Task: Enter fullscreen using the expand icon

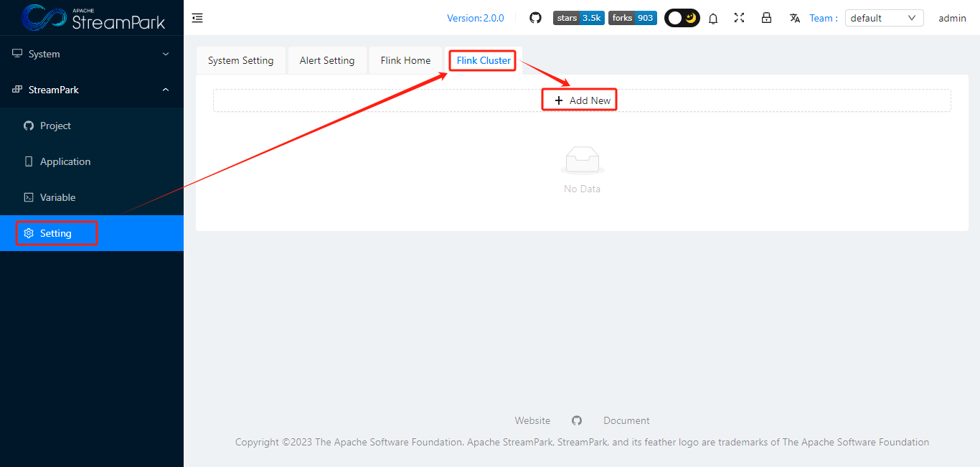Action: click(739, 18)
